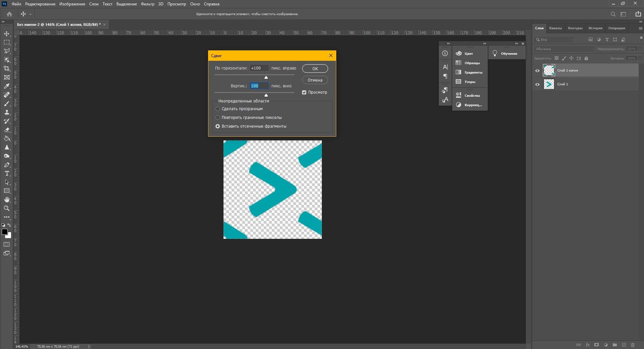Click the horizontal offset slider handle

click(266, 78)
